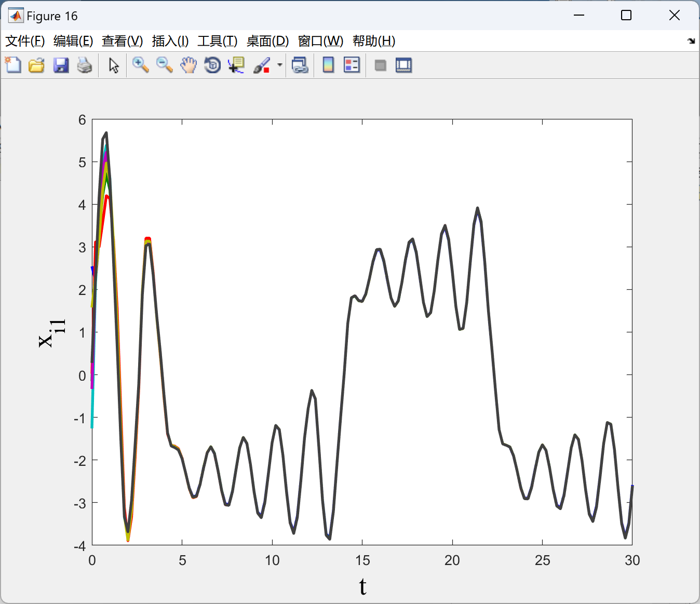Click the dock figure arrow in the menu bar
700x604 pixels.
(691, 41)
